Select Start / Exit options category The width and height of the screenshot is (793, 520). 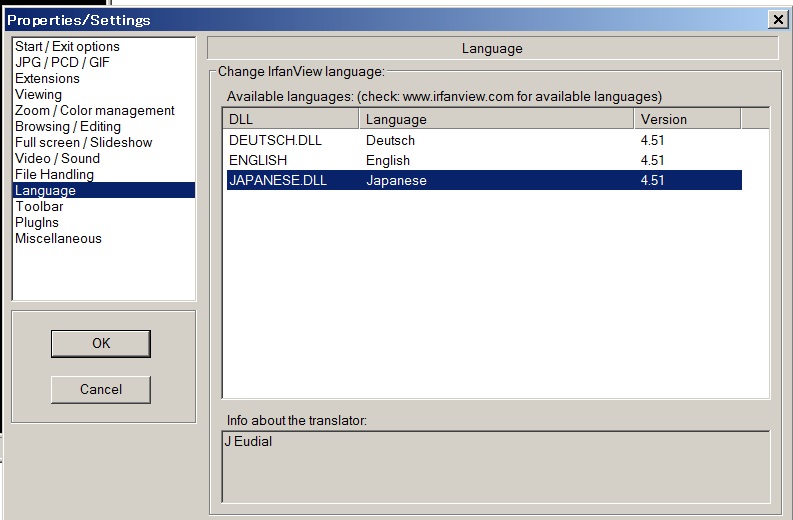pyautogui.click(x=67, y=47)
